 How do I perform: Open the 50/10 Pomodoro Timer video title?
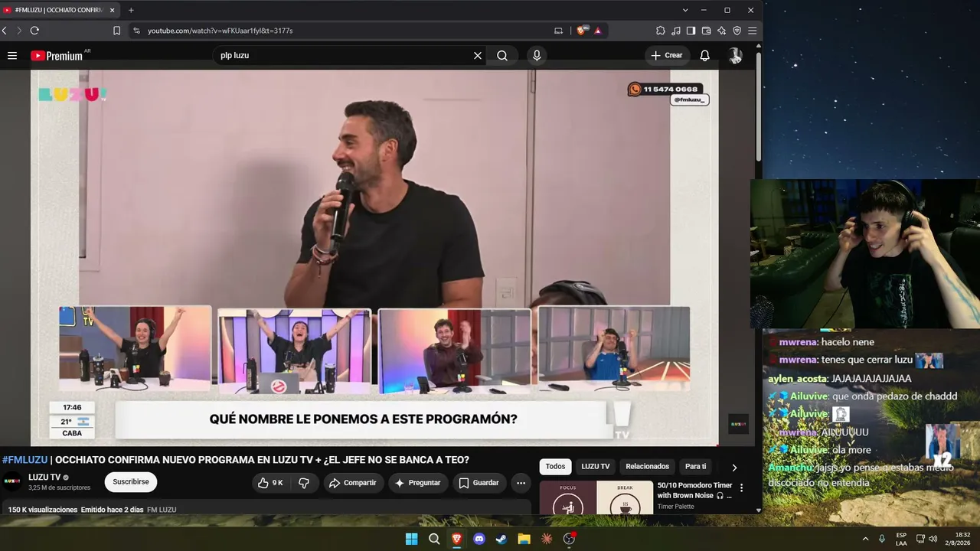coord(695,490)
